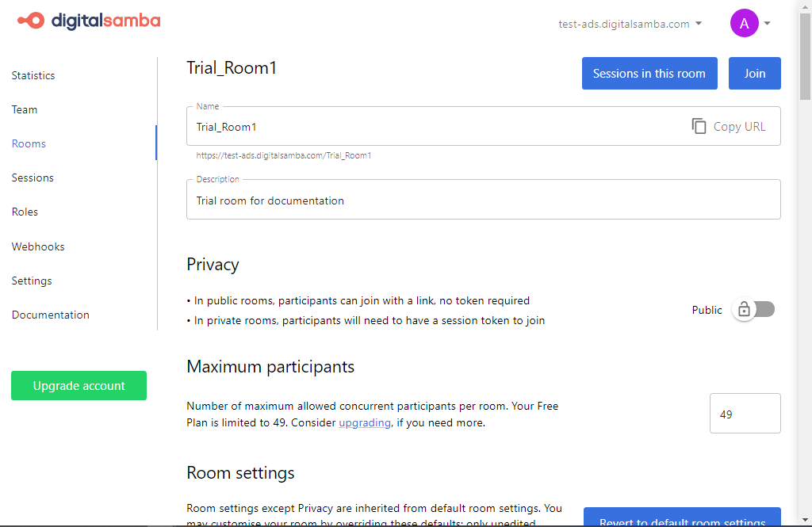Click the Upgrade account button
Screen dimensions: 812x527
79,385
